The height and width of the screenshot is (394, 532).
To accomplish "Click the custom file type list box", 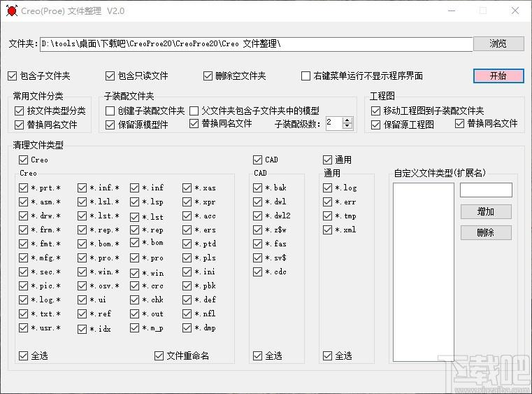I will 424,272.
